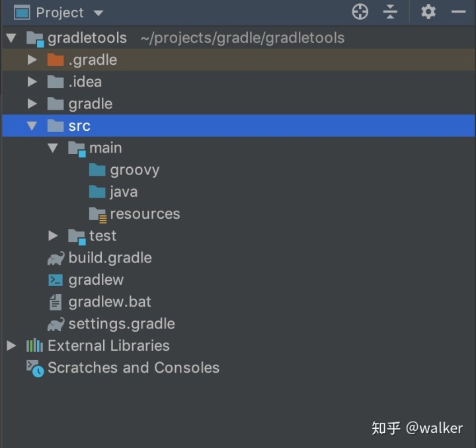Select the .idea folder name
The image size is (476, 448).
coord(85,82)
